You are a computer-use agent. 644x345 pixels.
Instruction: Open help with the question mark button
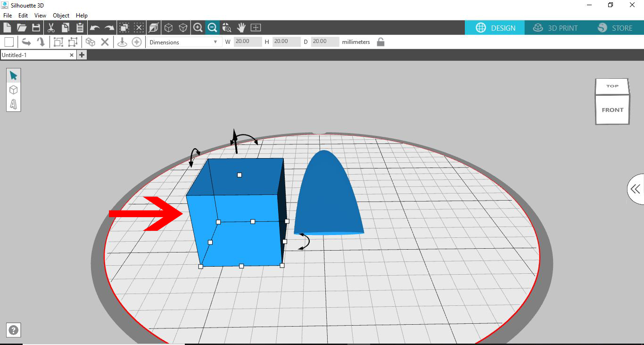coord(14,330)
